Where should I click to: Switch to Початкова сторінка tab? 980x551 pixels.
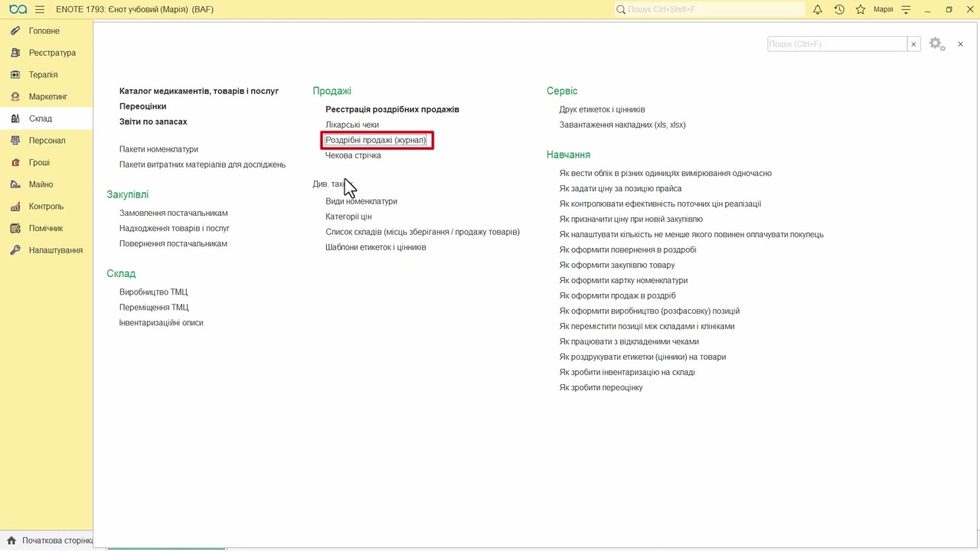pos(57,540)
